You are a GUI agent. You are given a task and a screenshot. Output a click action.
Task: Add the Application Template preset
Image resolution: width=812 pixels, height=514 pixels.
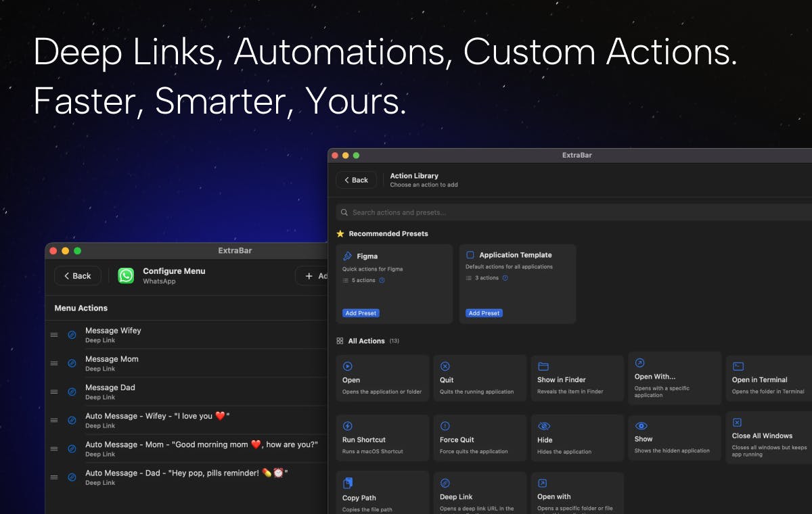[x=484, y=313]
